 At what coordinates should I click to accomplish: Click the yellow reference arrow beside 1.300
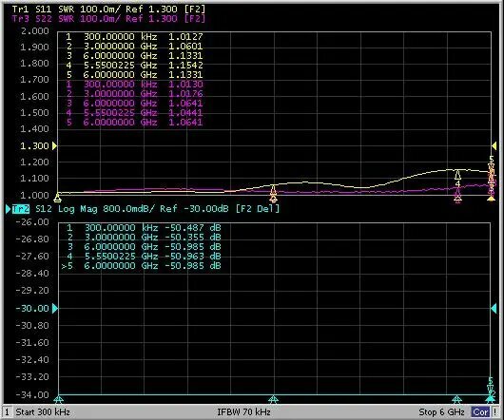54,146
